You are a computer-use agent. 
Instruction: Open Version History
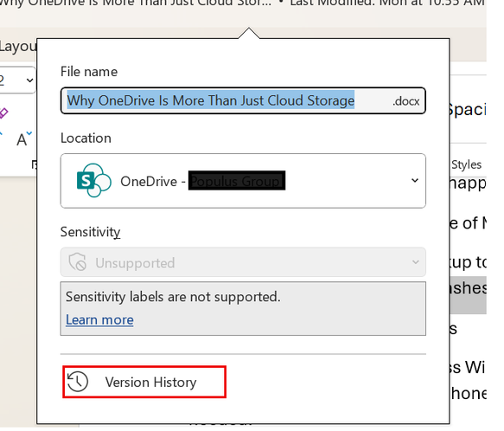click(144, 382)
